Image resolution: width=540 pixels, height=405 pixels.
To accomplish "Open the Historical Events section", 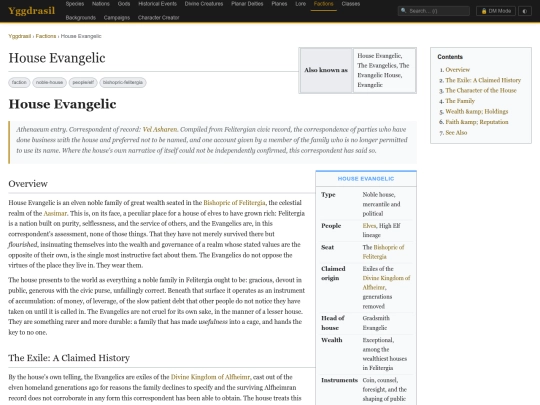I will [157, 4].
